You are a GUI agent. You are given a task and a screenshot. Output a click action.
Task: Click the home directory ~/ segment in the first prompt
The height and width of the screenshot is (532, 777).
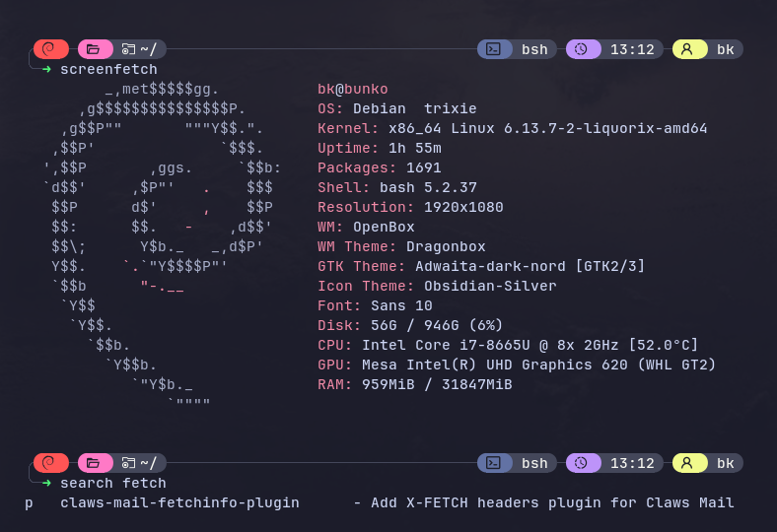141,49
